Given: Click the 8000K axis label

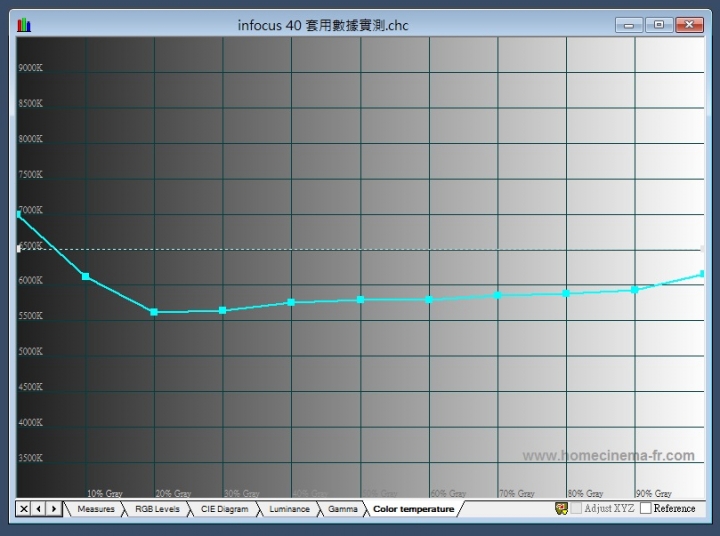Looking at the screenshot, I should (x=30, y=139).
